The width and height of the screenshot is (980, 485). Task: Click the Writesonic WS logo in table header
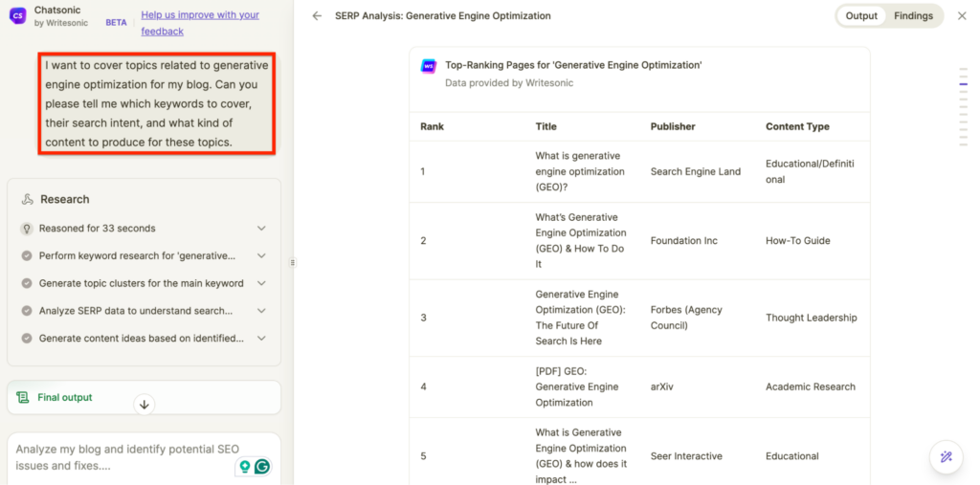428,66
